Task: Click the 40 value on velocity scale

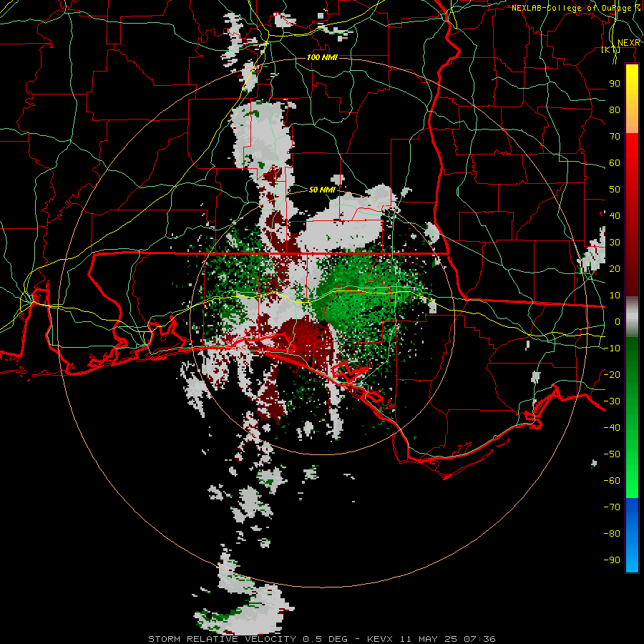Action: point(615,216)
